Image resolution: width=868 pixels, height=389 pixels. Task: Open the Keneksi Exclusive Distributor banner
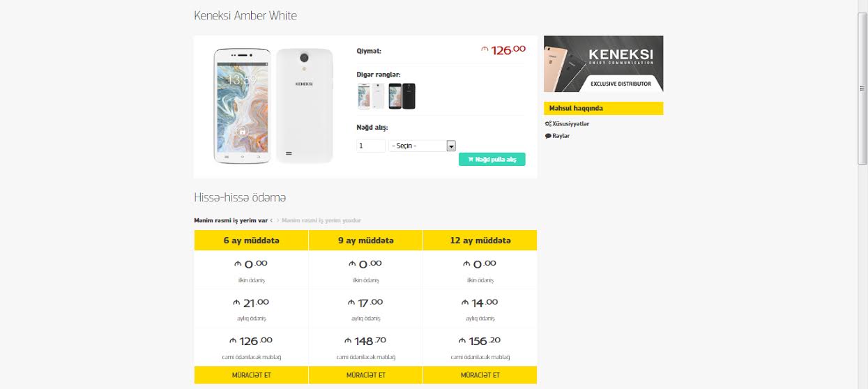603,63
